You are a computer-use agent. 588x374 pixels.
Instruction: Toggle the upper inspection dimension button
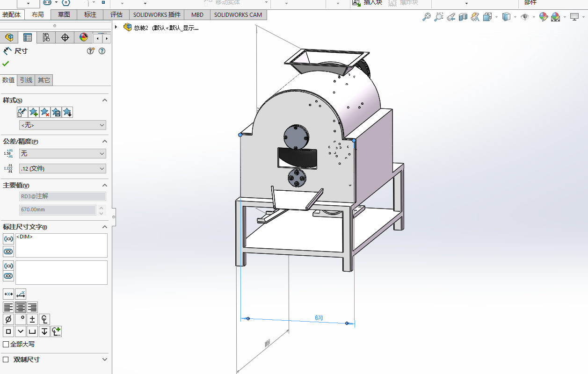tap(8, 252)
